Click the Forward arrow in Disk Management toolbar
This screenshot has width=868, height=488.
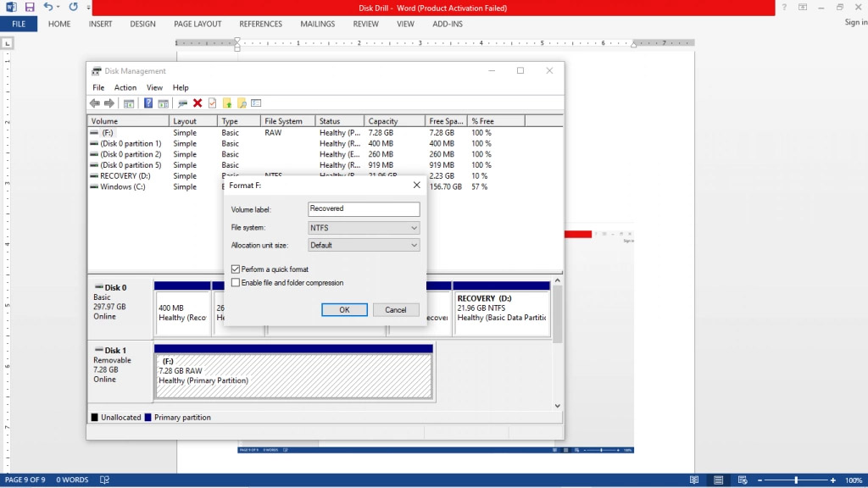109,103
